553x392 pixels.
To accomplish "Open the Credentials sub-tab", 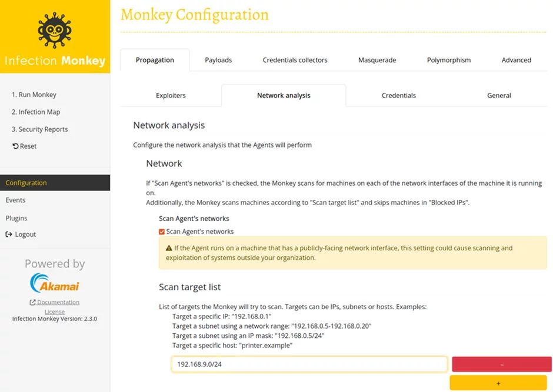I will click(398, 95).
